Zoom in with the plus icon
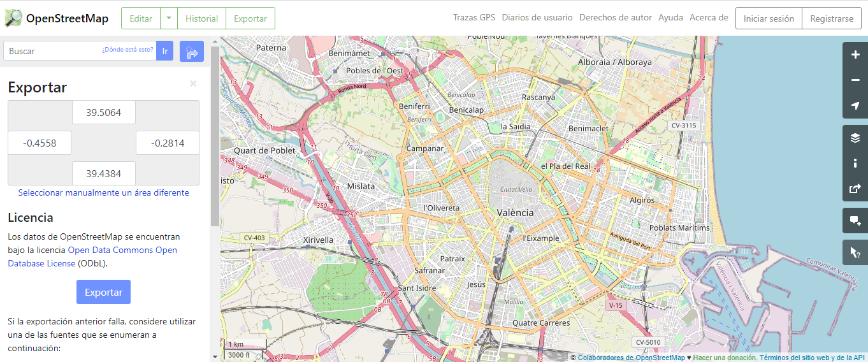Viewport: 868px width, 362px height. coord(855,55)
